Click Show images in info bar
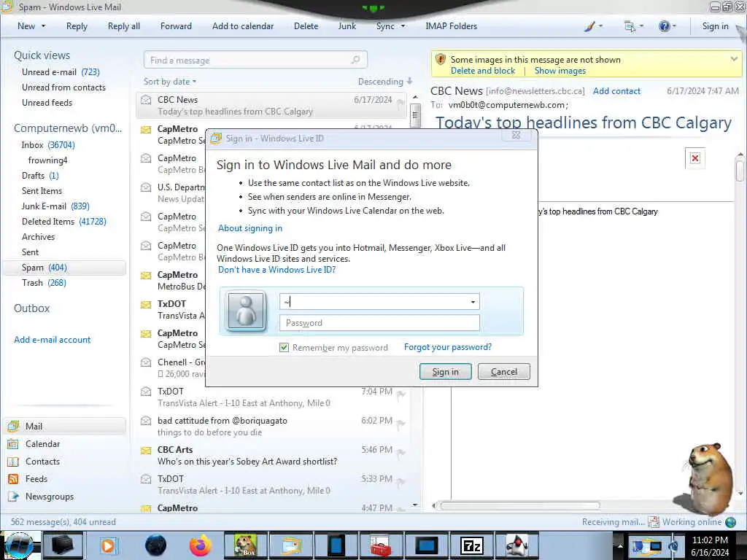 (560, 71)
